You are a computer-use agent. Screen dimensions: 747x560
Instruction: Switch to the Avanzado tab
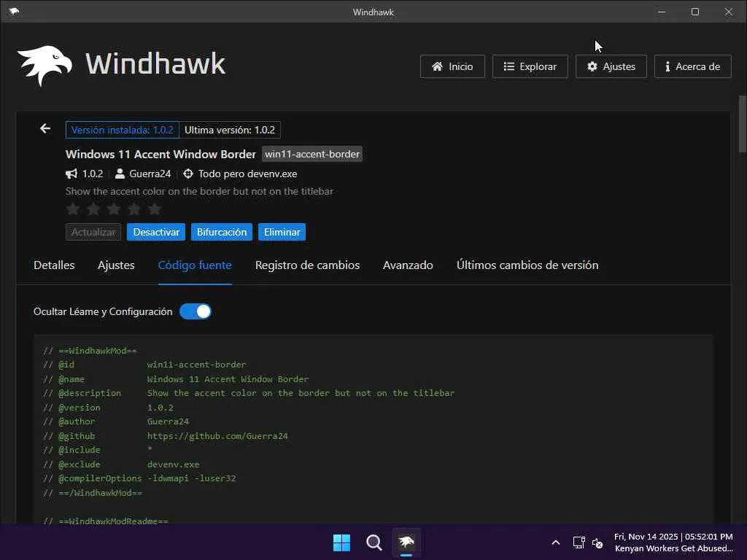(x=408, y=265)
